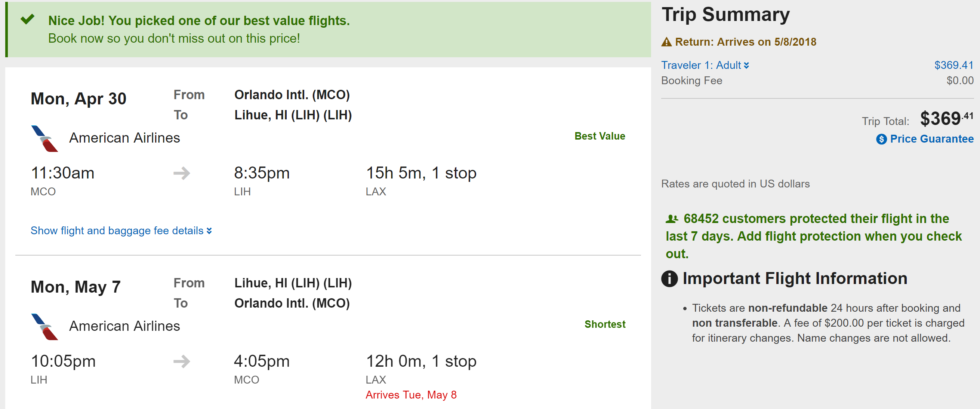This screenshot has height=409, width=980.
Task: Click the Shortest flight label
Action: pyautogui.click(x=604, y=324)
